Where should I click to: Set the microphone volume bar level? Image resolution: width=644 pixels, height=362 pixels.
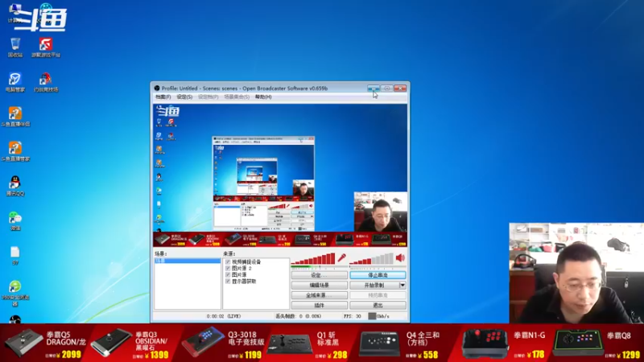click(313, 258)
